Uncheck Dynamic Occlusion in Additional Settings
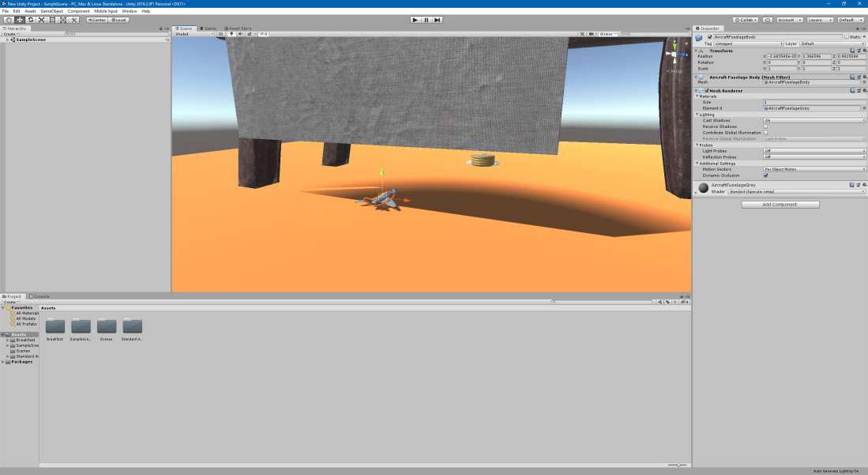 point(766,175)
